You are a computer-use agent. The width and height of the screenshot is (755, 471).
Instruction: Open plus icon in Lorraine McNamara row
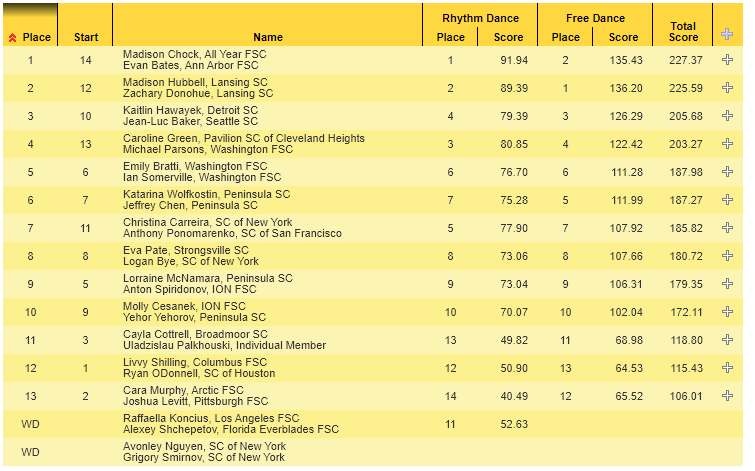727,283
